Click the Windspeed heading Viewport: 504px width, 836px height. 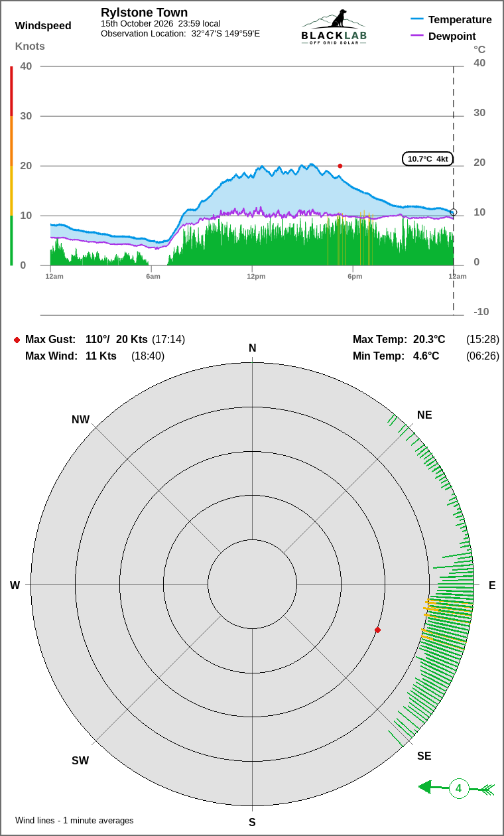43,26
